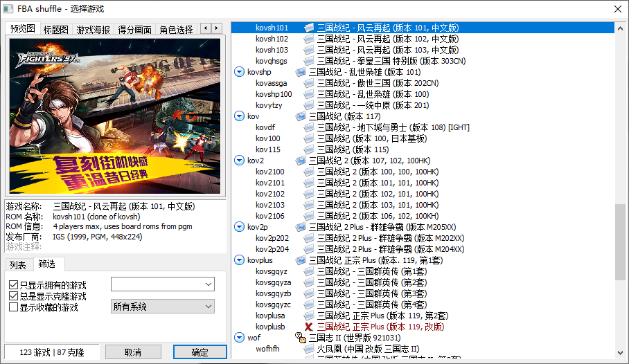Click the ROM icon beside kov2106
The image size is (629, 364).
click(x=309, y=216)
